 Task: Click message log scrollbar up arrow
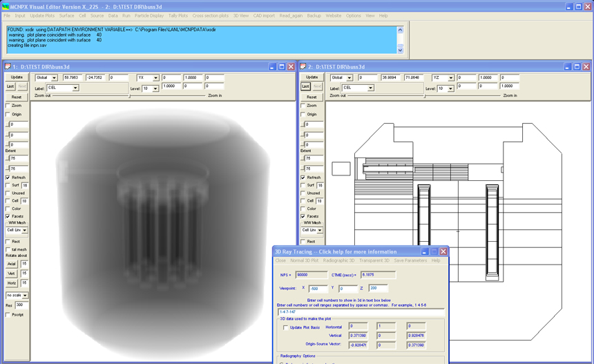tap(401, 30)
